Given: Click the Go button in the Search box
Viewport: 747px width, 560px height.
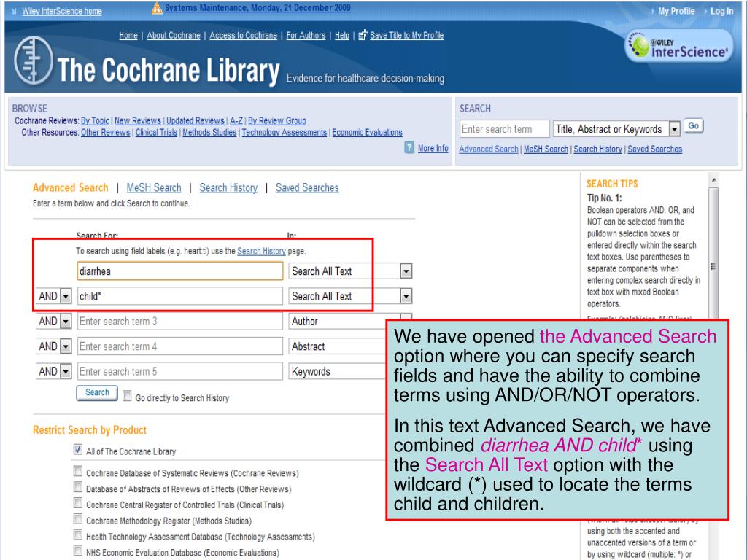Looking at the screenshot, I should click(694, 125).
